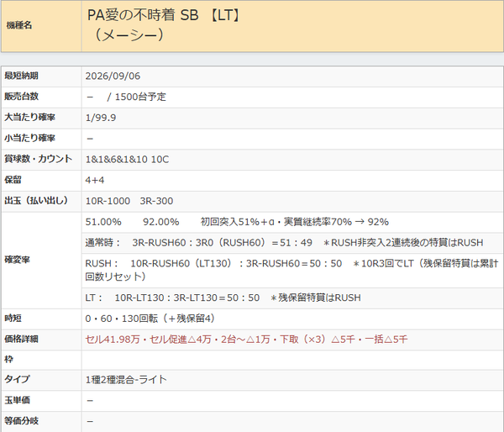
Task: Select the 大当たり確率 value 1/99.9
Action: click(x=101, y=118)
